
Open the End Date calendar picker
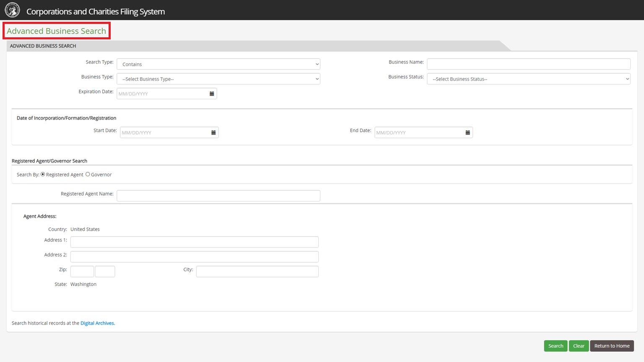tap(467, 133)
